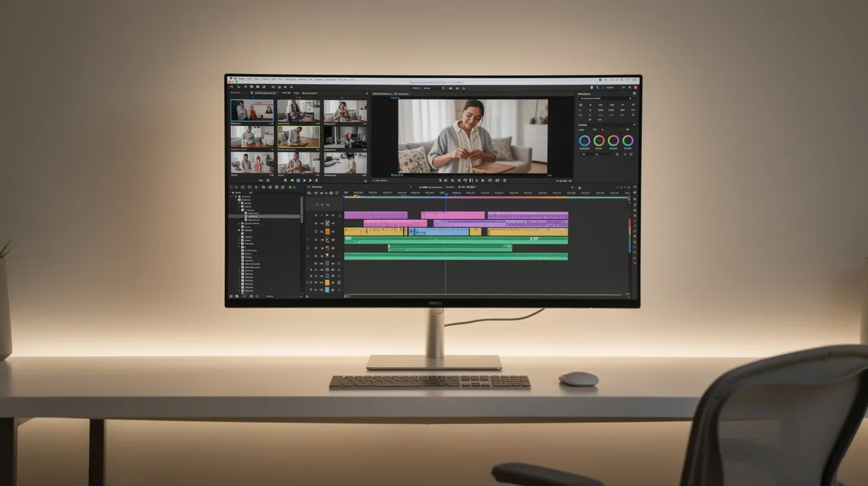The image size is (868, 486).
Task: Select the first purple clip on the top video track
Action: pos(376,215)
